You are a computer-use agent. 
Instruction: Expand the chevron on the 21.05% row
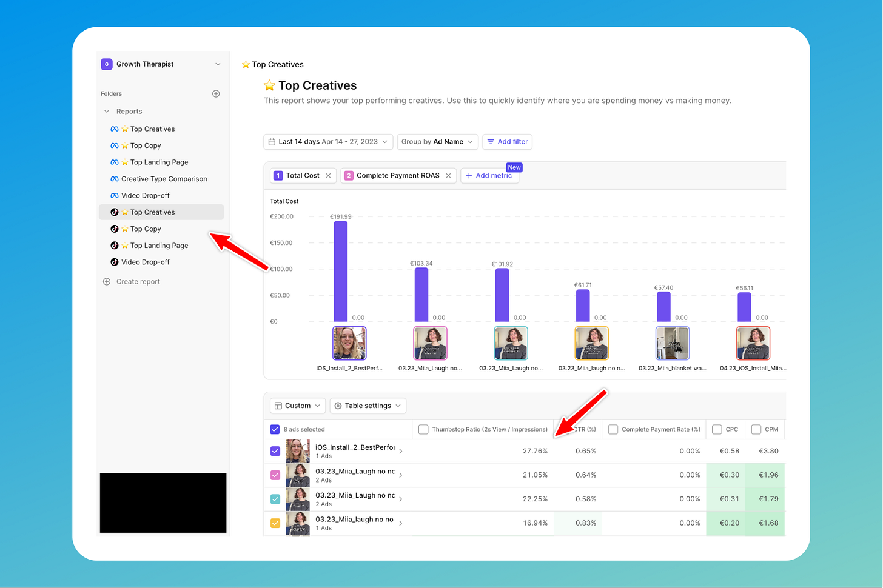401,475
